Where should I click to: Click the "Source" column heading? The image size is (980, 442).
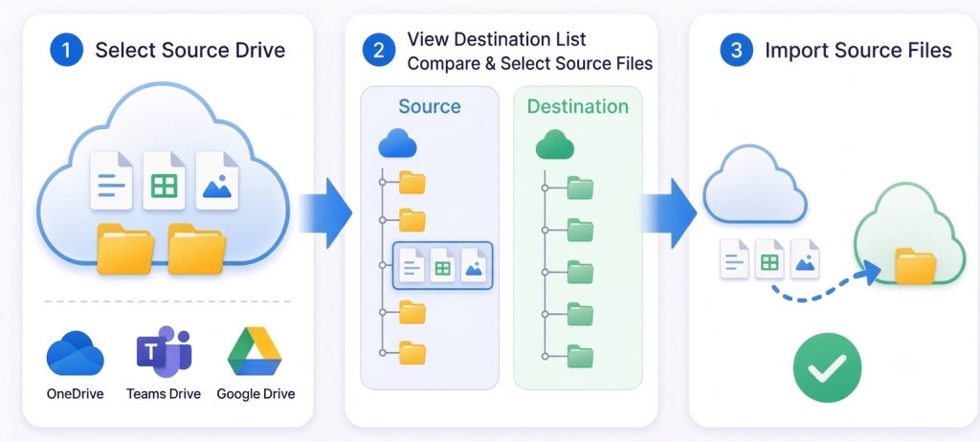point(430,106)
